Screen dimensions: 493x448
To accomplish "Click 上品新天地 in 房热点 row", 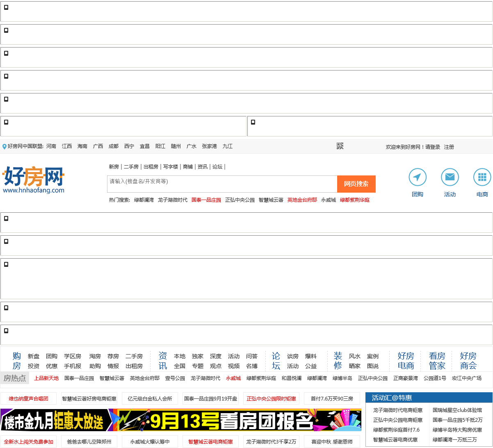I will pyautogui.click(x=46, y=378).
